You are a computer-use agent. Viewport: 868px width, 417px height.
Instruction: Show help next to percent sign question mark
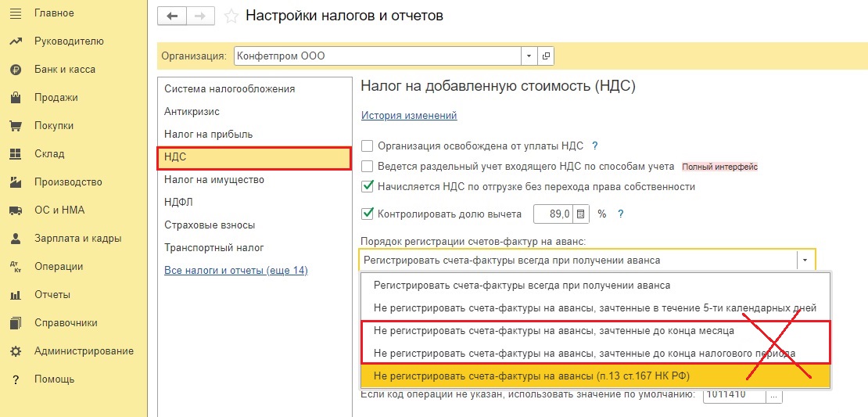621,214
